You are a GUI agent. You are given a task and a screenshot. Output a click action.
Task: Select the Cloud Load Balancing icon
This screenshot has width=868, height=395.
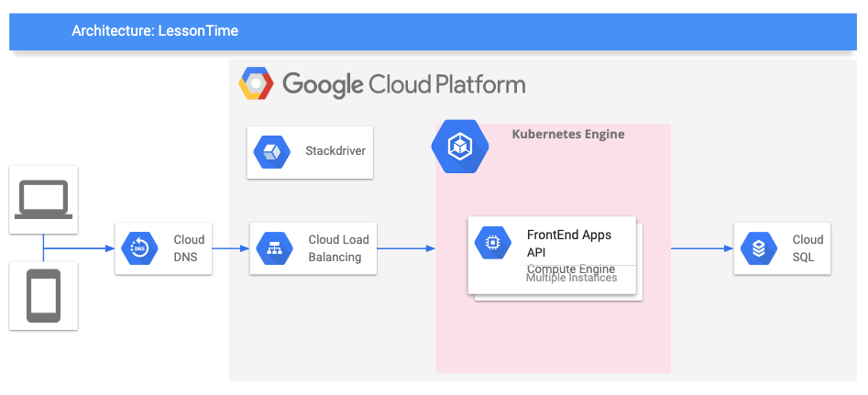tap(274, 248)
